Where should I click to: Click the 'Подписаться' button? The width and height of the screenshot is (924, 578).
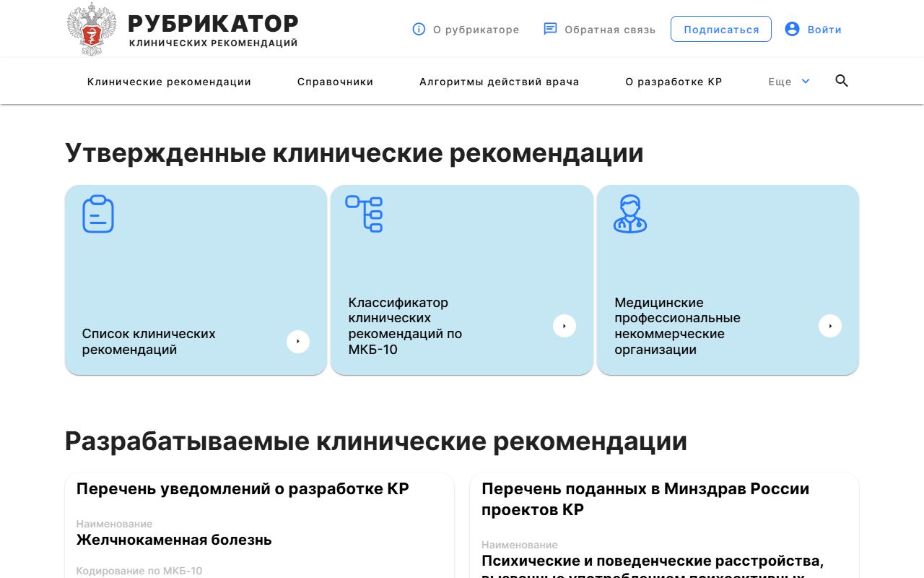point(721,29)
